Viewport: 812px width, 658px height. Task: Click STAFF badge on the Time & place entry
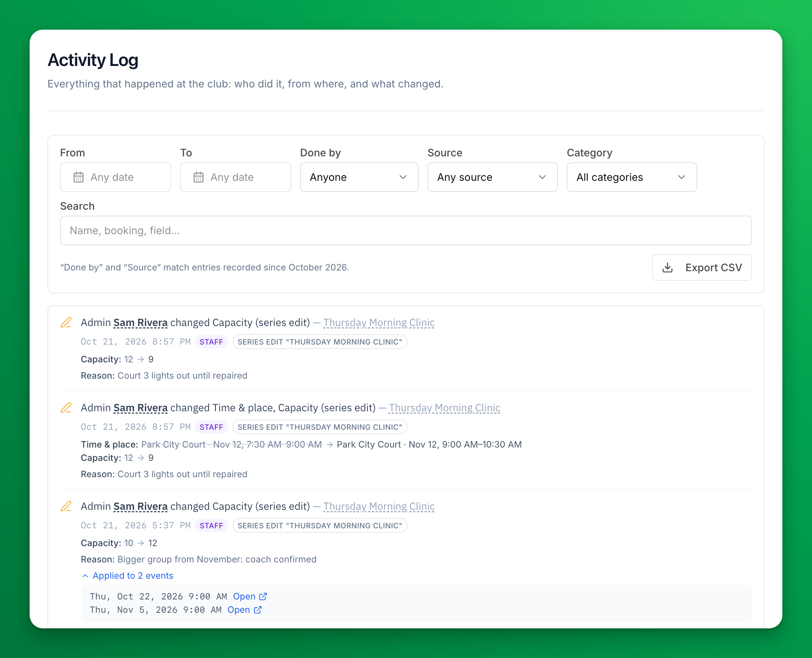tap(212, 427)
